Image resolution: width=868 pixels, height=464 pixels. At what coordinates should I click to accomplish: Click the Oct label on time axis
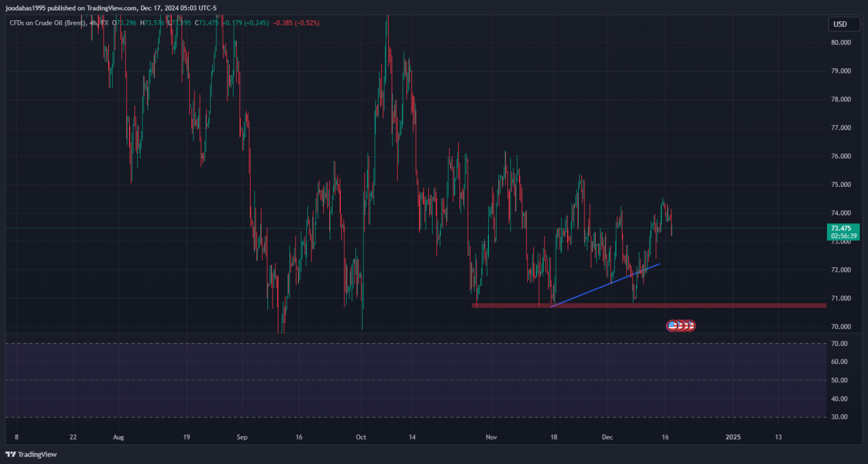[361, 437]
